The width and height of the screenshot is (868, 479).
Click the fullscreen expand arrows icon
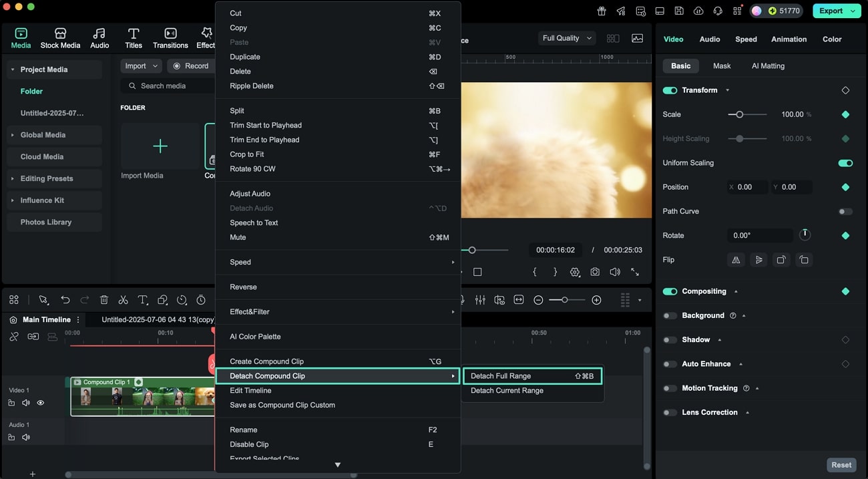point(635,272)
